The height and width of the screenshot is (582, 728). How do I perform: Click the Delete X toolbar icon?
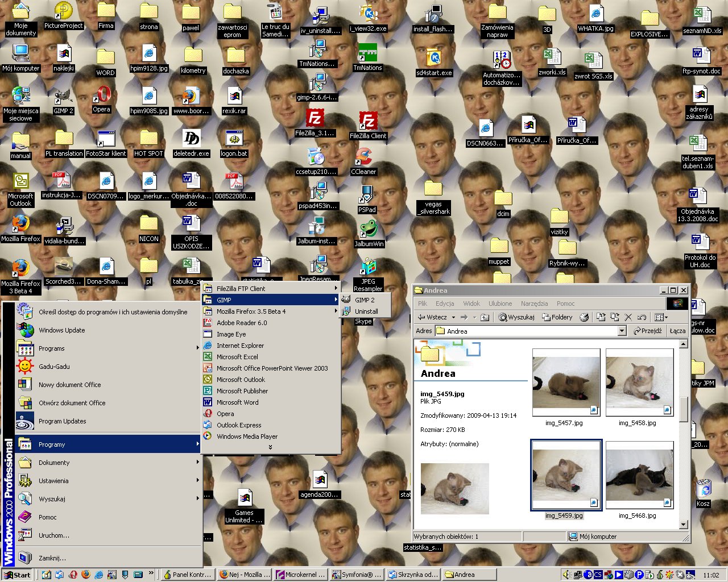628,317
